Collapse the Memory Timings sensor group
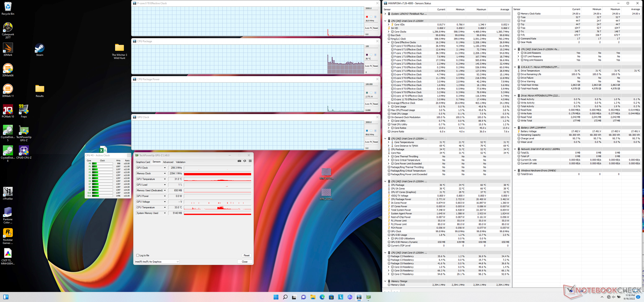 (385, 281)
